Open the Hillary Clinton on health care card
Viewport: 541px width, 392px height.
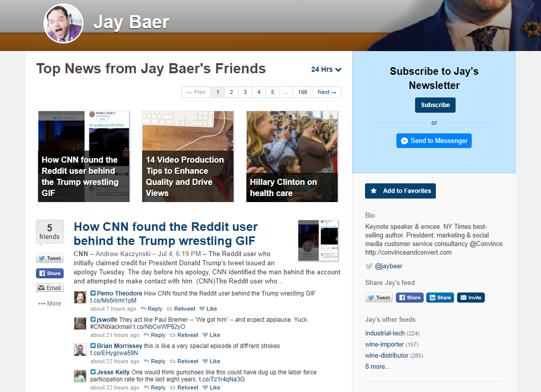(x=292, y=157)
